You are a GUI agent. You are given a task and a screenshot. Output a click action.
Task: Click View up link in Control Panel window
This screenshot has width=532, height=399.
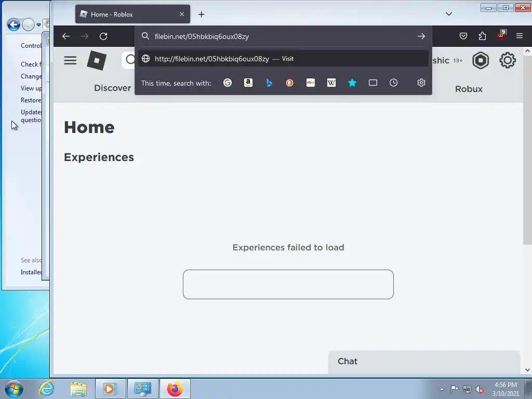pyautogui.click(x=31, y=88)
